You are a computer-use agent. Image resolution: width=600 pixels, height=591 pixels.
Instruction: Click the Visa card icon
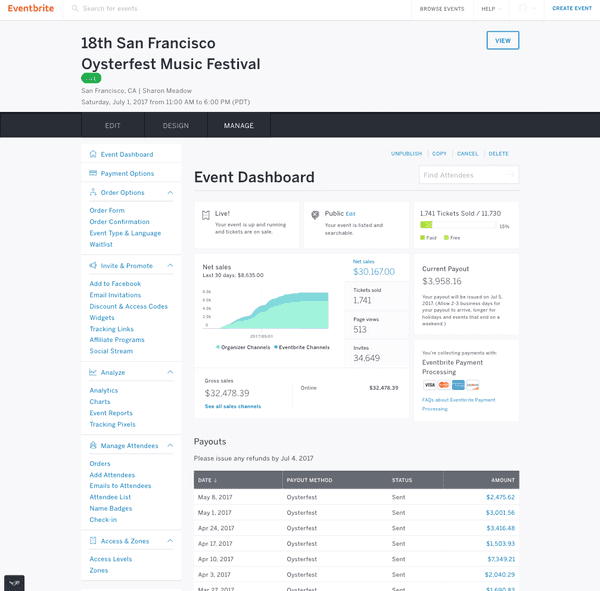pyautogui.click(x=429, y=385)
